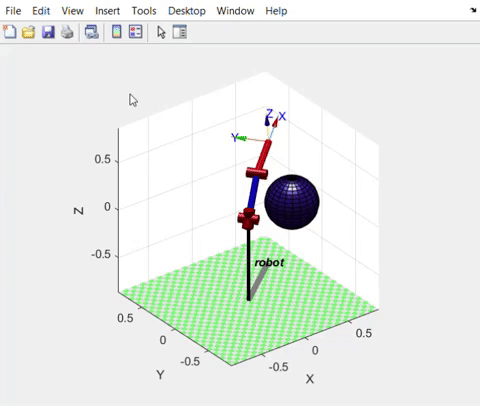Viewport: 480px width, 406px height.
Task: Open the Help menu
Action: [x=276, y=11]
